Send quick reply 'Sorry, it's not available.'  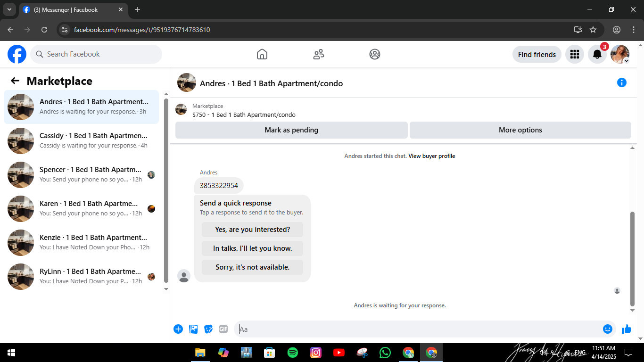pos(253,267)
